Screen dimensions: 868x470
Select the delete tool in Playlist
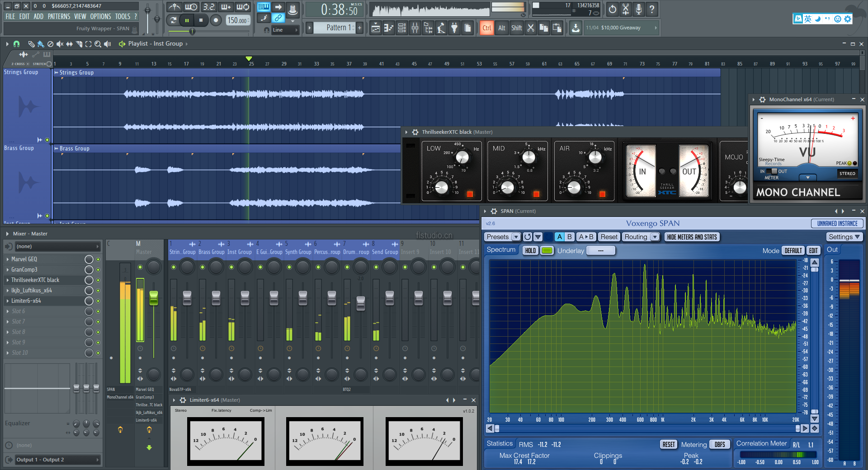click(x=50, y=44)
